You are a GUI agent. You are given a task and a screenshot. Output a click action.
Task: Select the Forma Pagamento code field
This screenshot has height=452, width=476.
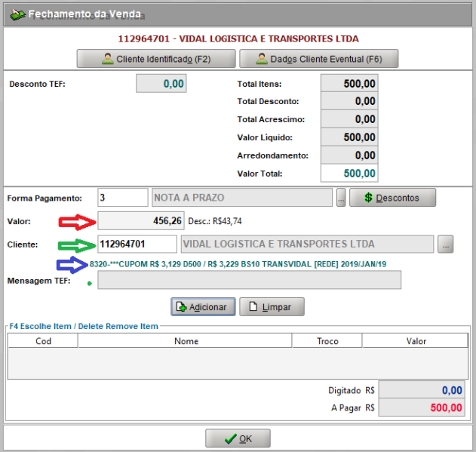[x=123, y=198]
